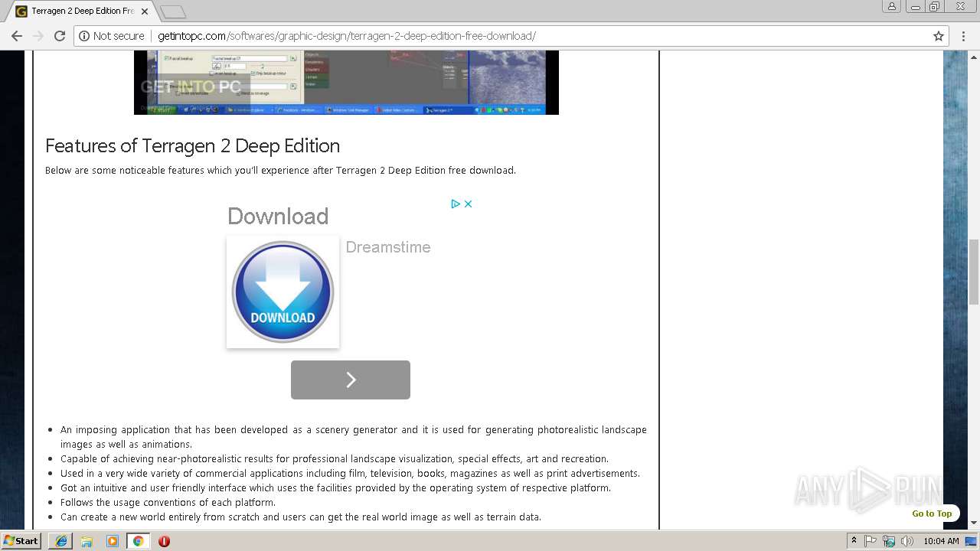Click the network tray icon
Viewport: 980px width, 551px height.
coord(889,541)
